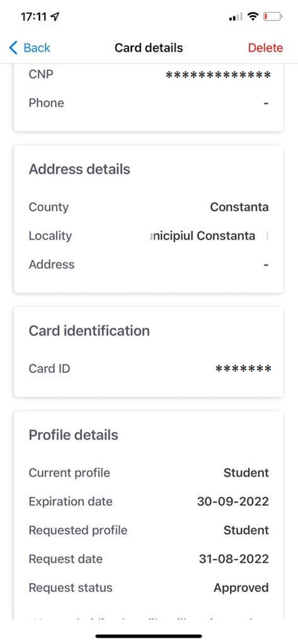Tap the masked Card ID value

point(243,369)
